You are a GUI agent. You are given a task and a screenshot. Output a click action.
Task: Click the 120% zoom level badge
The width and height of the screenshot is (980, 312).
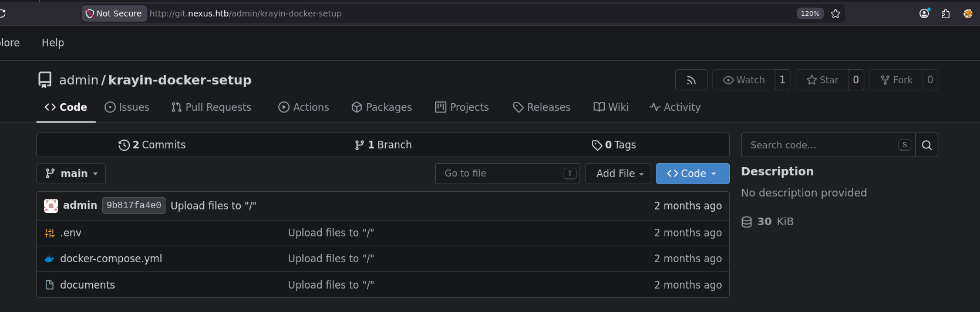(810, 13)
